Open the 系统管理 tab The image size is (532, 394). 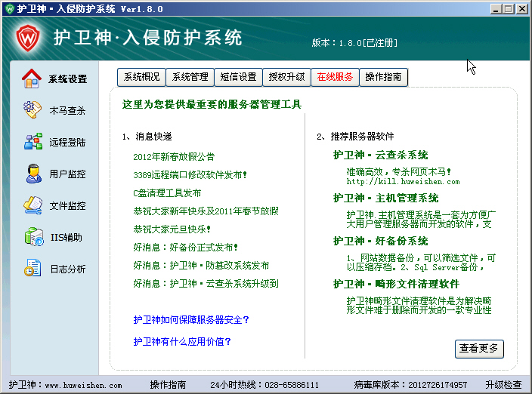click(190, 77)
